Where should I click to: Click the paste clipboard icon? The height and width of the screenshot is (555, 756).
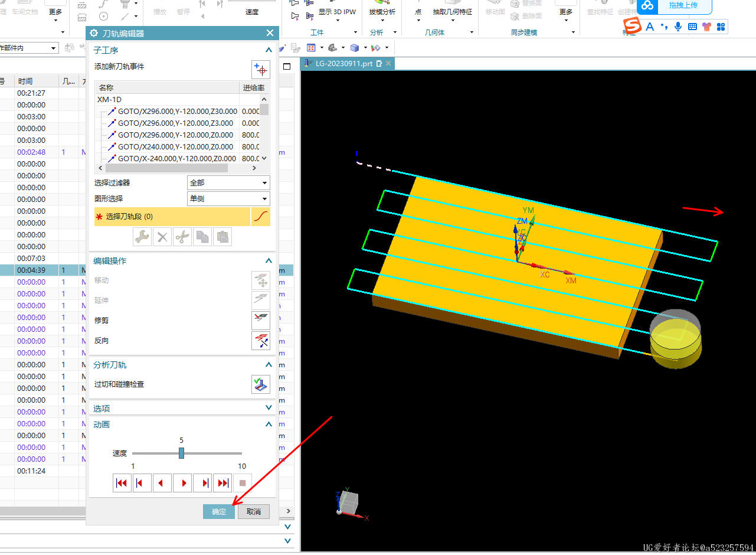(x=222, y=237)
